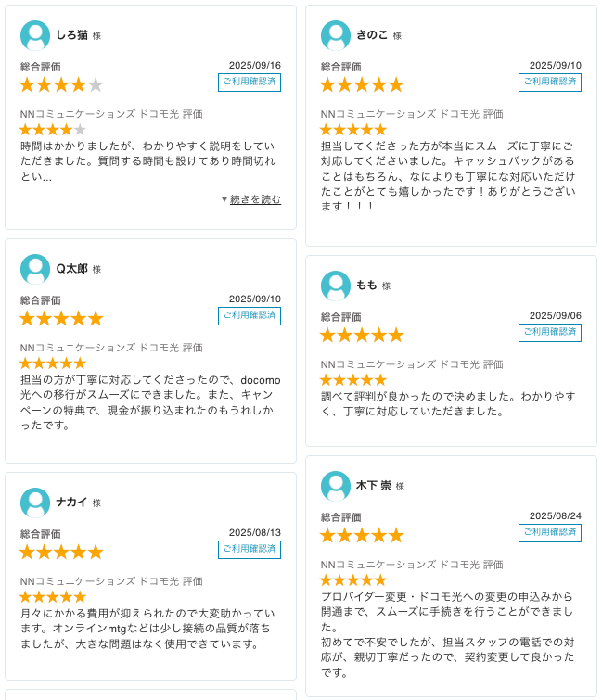Viewport: 602px width, 700px height.
Task: Click ご利用確認済 badge on ナカイ's review
Action: pos(250,550)
